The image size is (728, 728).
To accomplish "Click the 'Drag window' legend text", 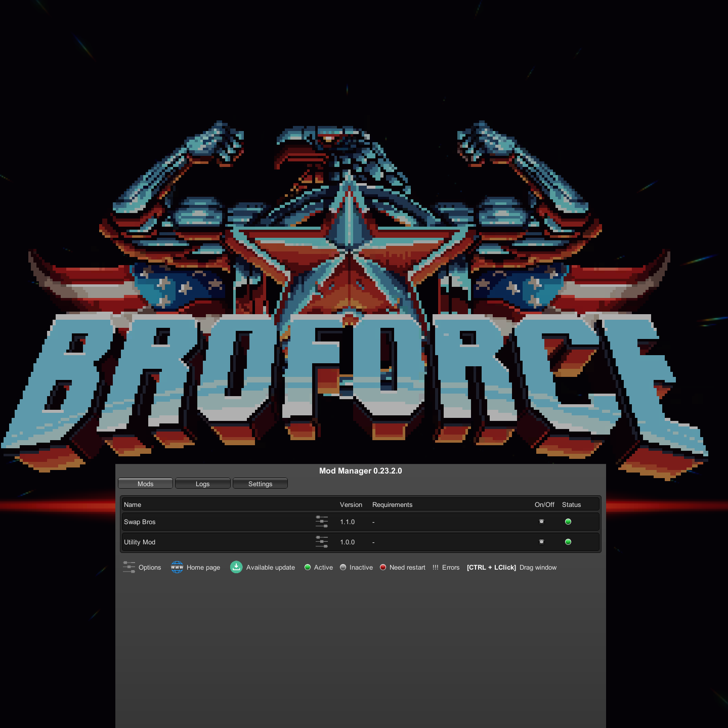I will click(x=538, y=568).
